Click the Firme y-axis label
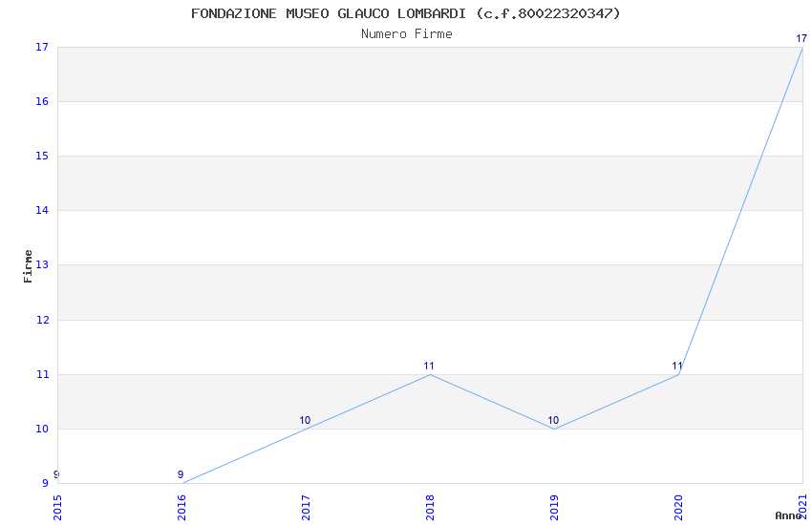The height and width of the screenshot is (525, 812). [x=28, y=266]
